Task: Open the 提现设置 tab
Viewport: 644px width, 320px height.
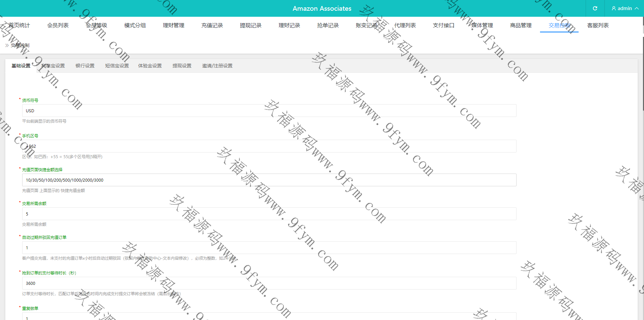Action: pos(182,66)
